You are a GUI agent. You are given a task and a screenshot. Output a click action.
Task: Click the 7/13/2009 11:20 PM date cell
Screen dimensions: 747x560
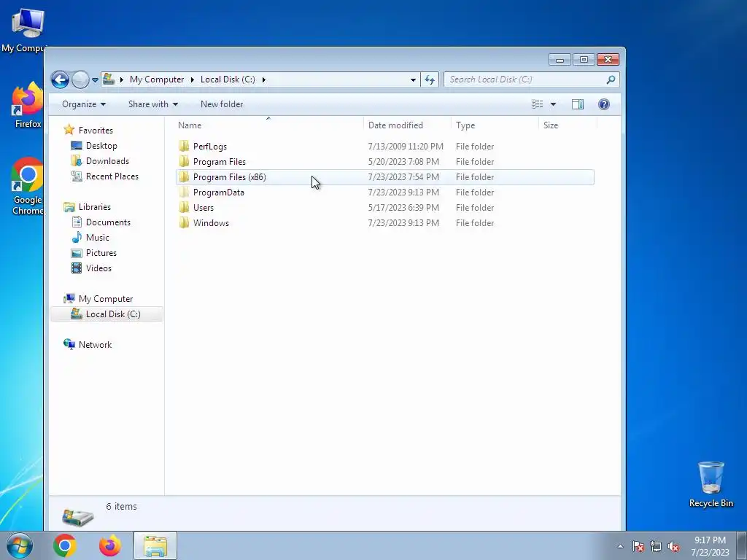(406, 146)
